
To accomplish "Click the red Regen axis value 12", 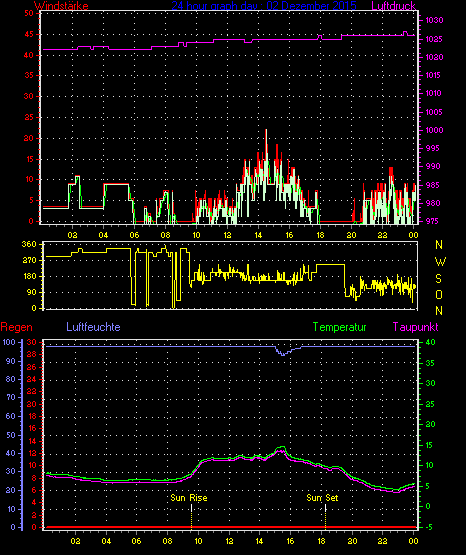I will tap(32, 453).
